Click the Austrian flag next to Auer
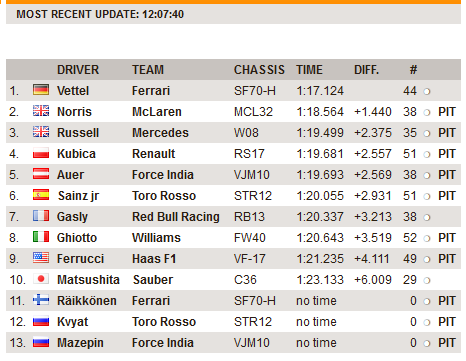 click(41, 174)
